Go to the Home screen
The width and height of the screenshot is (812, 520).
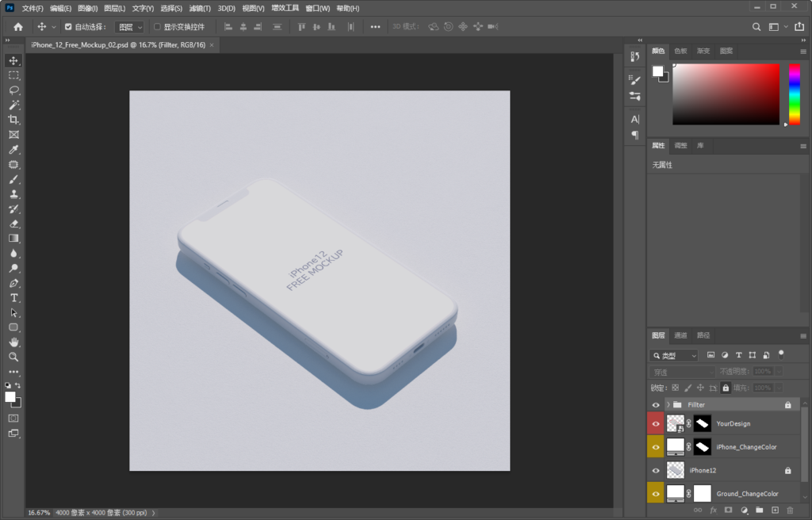18,27
